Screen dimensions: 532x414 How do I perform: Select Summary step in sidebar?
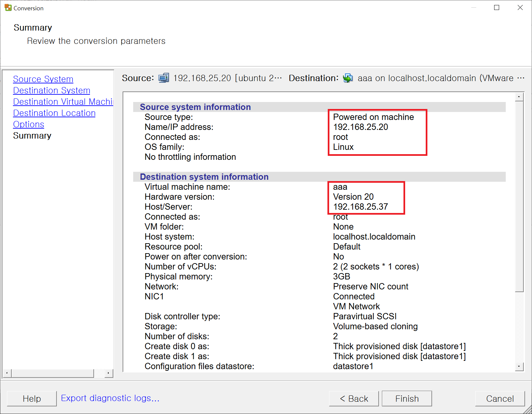tap(32, 136)
